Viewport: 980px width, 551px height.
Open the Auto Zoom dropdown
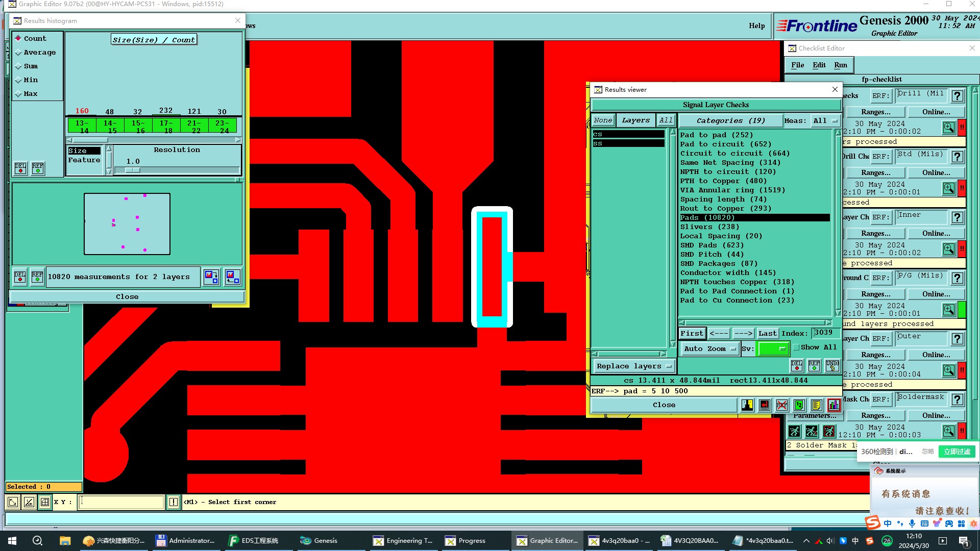pos(709,349)
